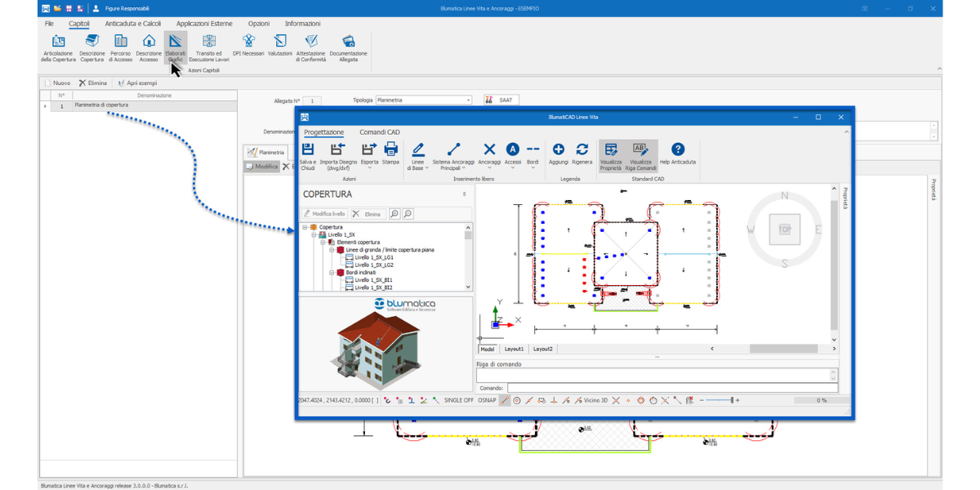This screenshot has height=490, width=980.
Task: Open Applicazioni Esterne menu
Action: pos(204,24)
